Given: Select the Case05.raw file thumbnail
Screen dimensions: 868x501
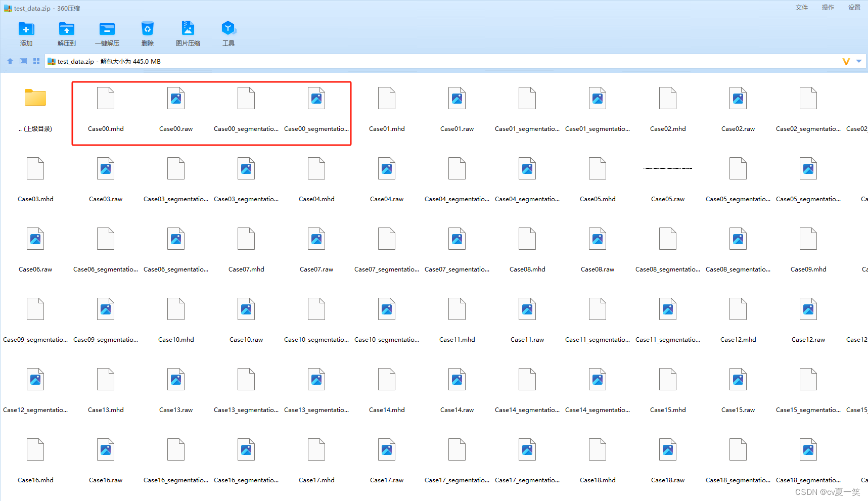Looking at the screenshot, I should [668, 168].
